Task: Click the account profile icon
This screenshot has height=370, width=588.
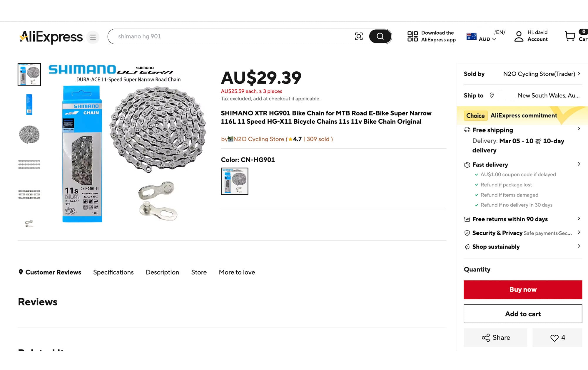Action: pyautogui.click(x=519, y=36)
